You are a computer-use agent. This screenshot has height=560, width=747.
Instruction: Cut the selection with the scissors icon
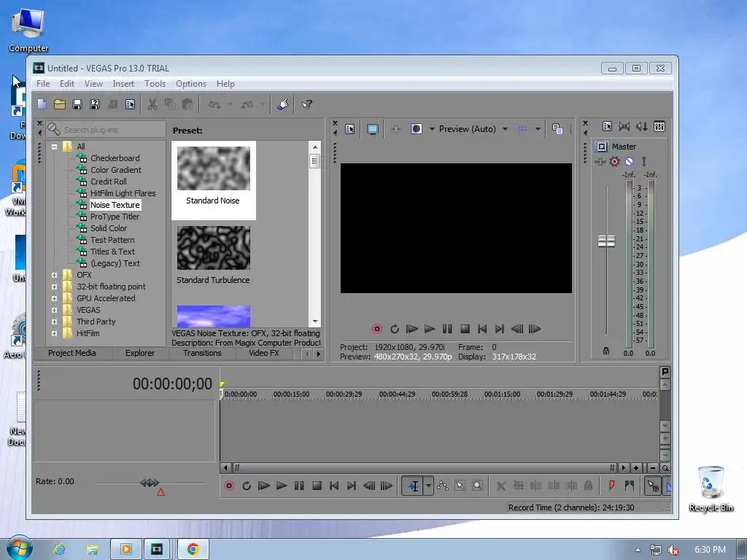tap(152, 104)
